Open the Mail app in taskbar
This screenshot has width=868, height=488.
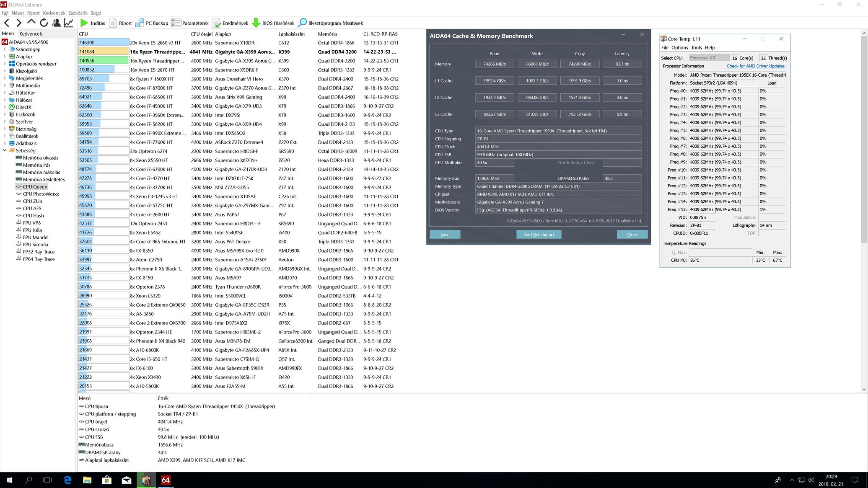tap(126, 480)
